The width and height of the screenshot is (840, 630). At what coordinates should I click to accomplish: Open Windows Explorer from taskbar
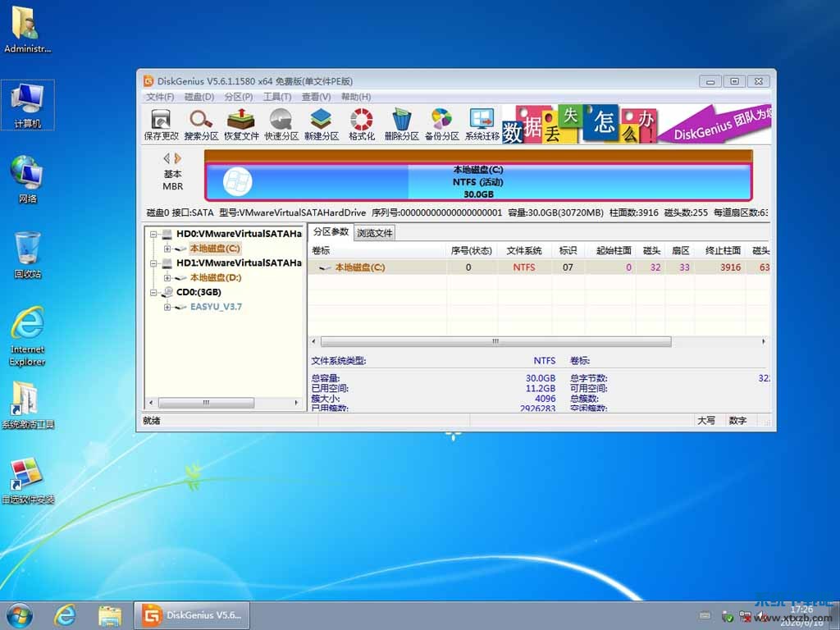(110, 615)
